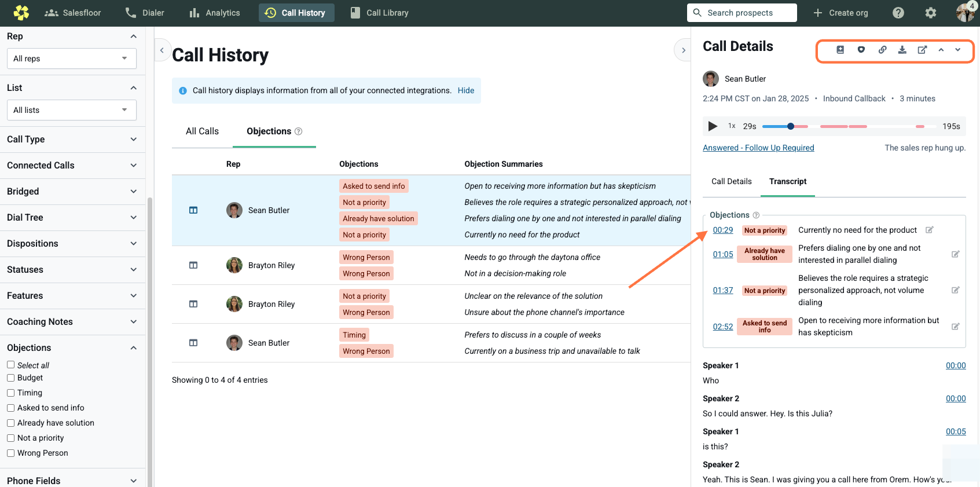
Task: Play the call recording
Action: click(x=713, y=126)
